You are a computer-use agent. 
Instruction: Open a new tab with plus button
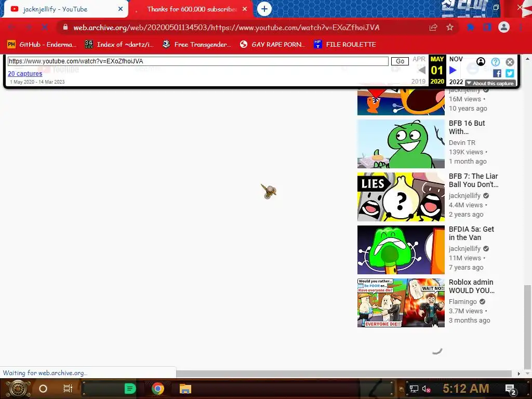(264, 9)
